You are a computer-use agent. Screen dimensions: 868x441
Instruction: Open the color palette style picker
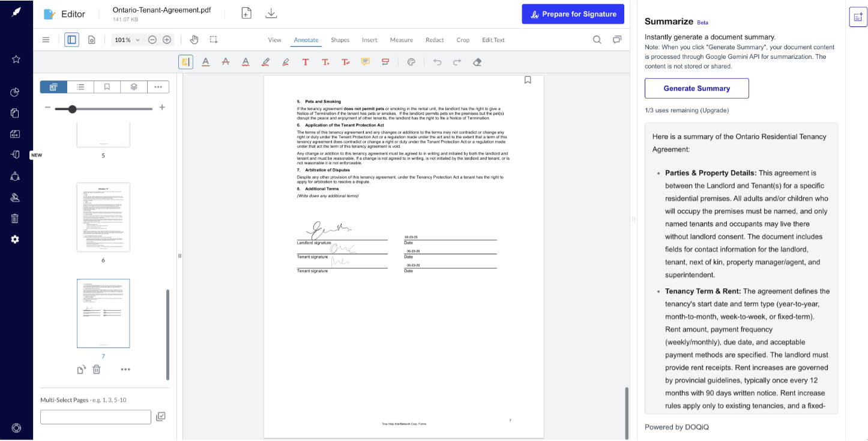click(411, 62)
